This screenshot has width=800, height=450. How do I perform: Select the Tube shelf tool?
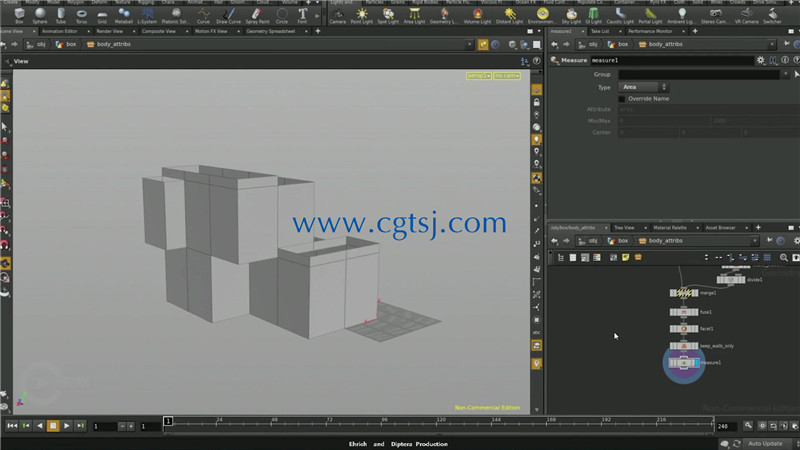pos(61,16)
